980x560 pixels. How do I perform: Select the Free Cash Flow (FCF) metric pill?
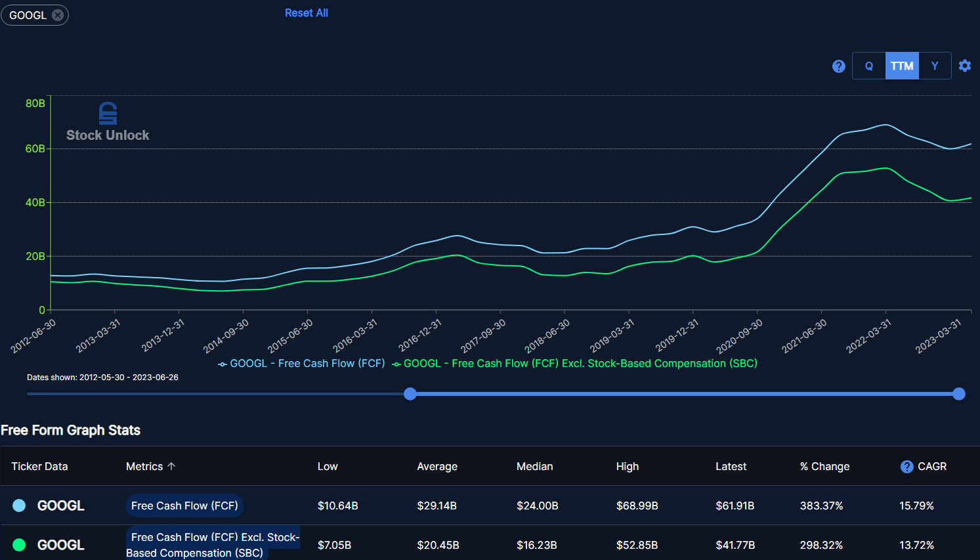tap(184, 506)
